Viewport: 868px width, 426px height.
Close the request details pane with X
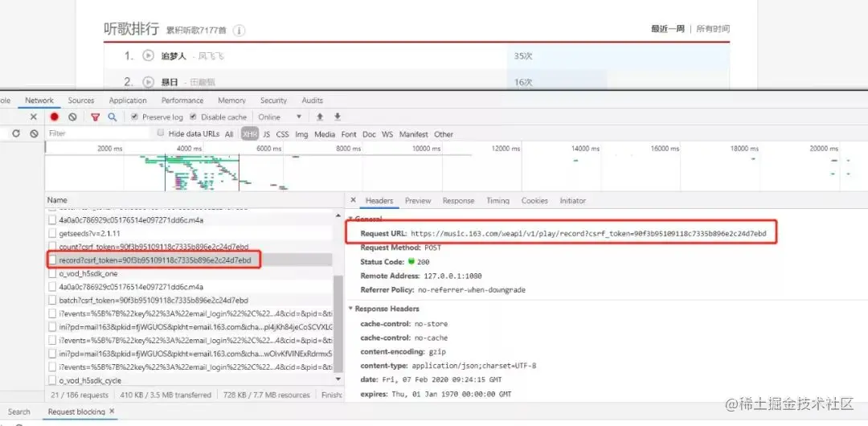click(353, 200)
